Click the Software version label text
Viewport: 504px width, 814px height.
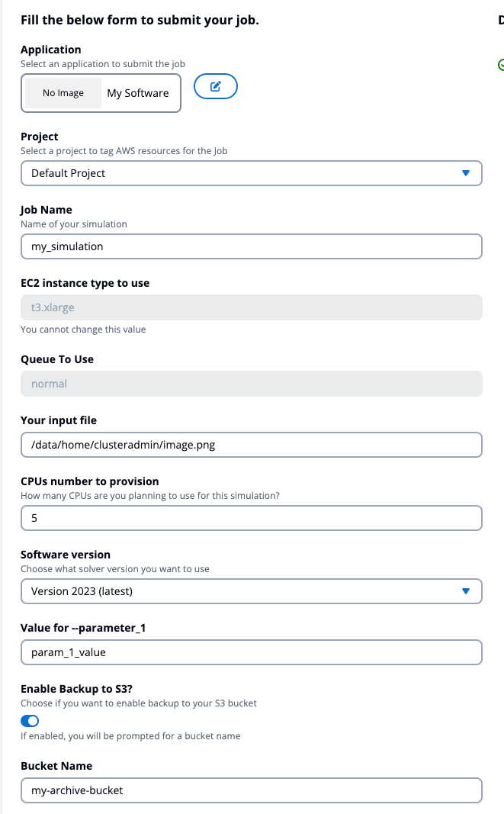tap(66, 555)
